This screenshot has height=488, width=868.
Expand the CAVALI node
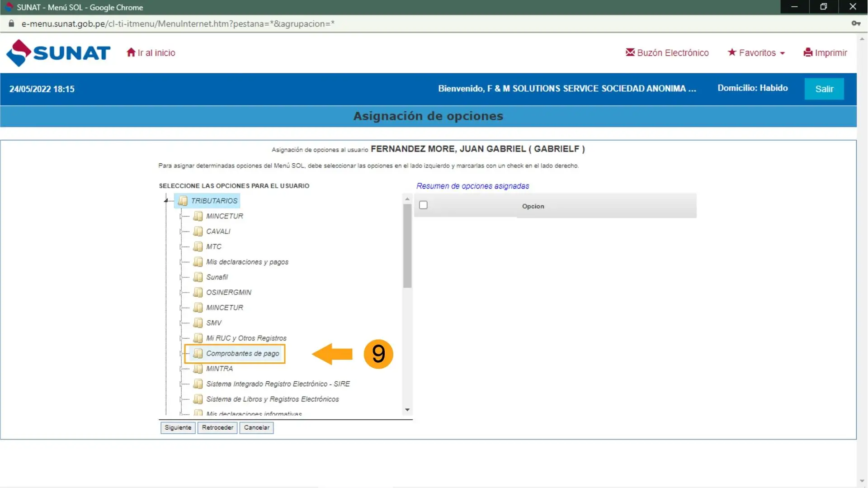[182, 232]
